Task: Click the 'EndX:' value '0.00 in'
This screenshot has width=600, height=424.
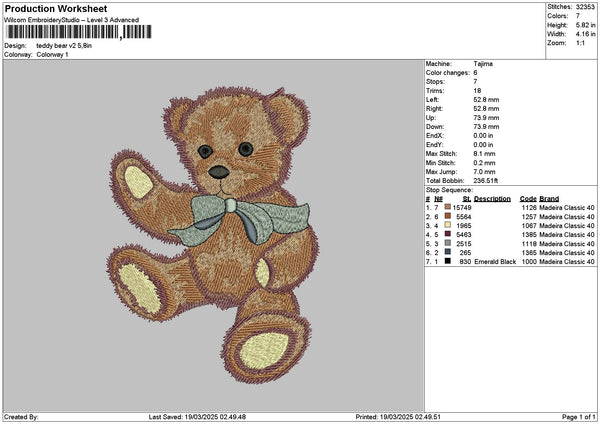Action: pos(483,136)
